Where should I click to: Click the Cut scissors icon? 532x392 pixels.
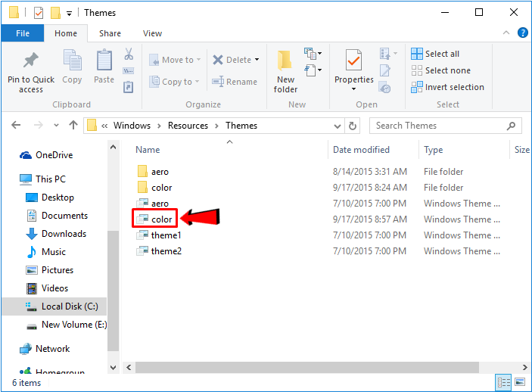click(129, 54)
